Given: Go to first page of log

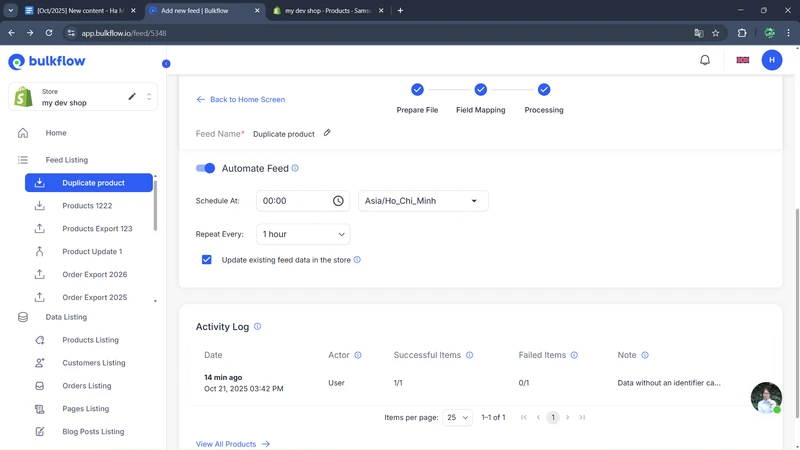Looking at the screenshot, I should pos(523,417).
